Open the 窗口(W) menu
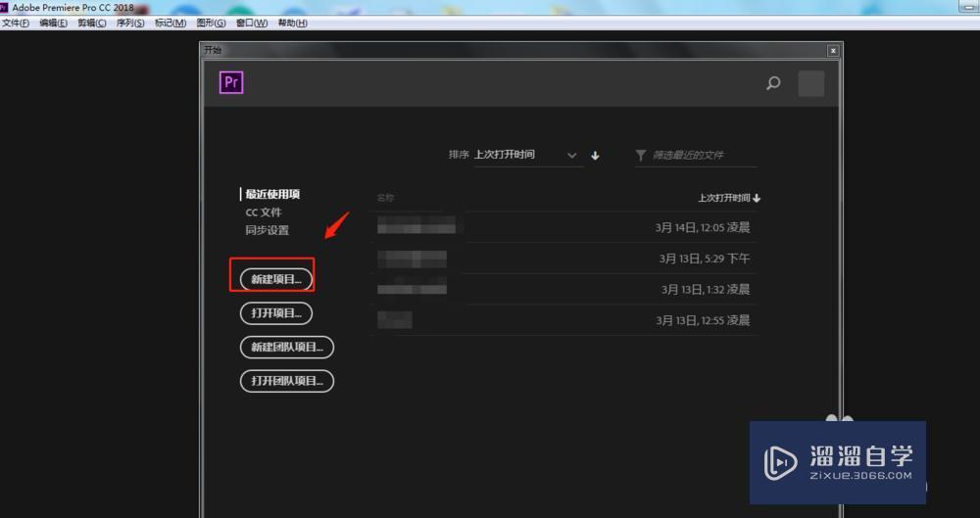 [252, 24]
